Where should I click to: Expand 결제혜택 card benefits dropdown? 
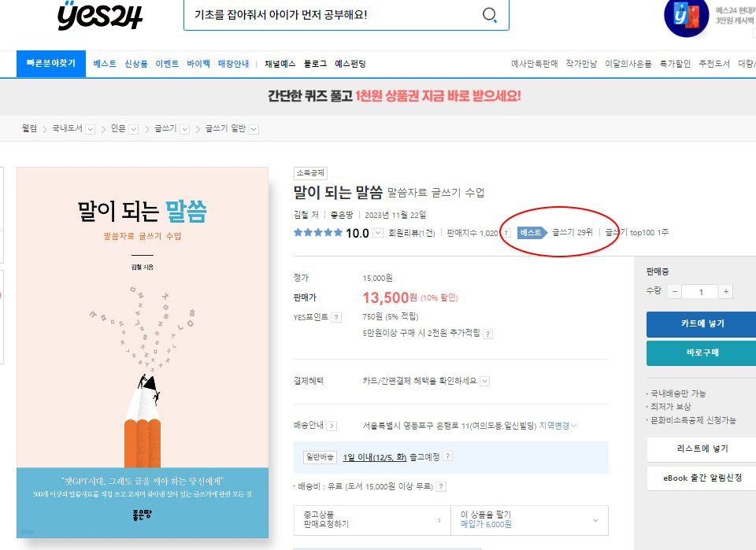485,381
